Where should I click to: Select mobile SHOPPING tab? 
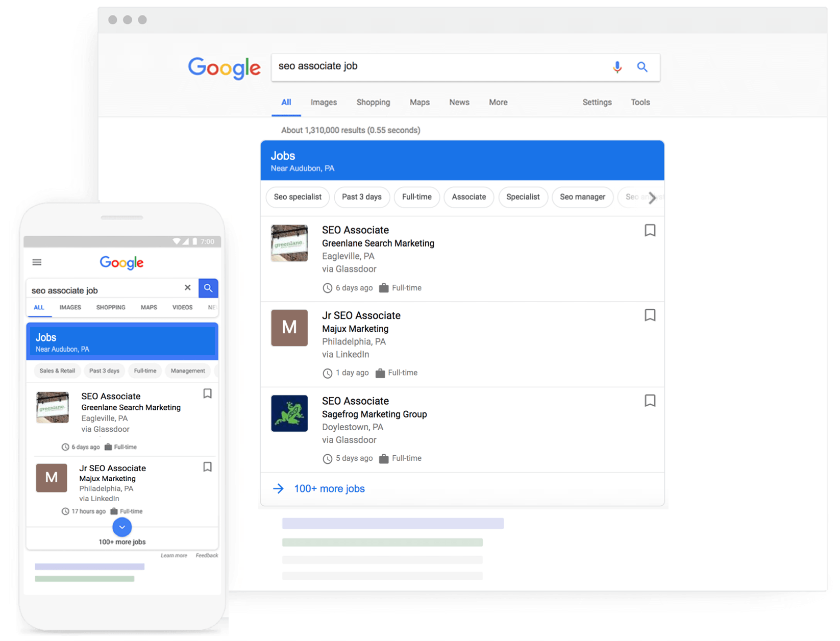click(x=111, y=307)
